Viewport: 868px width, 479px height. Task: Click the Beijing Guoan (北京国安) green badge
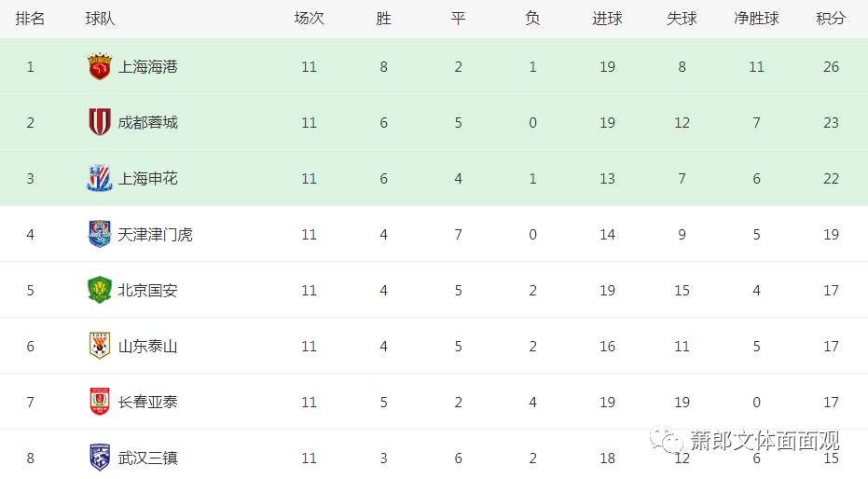100,290
